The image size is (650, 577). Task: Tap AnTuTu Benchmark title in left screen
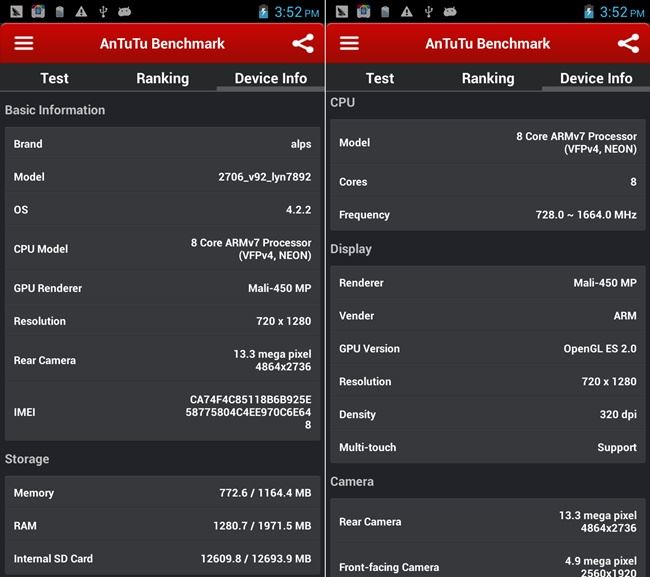tap(162, 44)
